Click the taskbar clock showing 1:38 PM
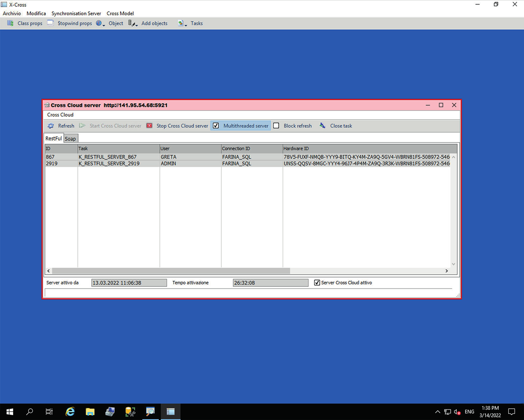 click(x=490, y=411)
